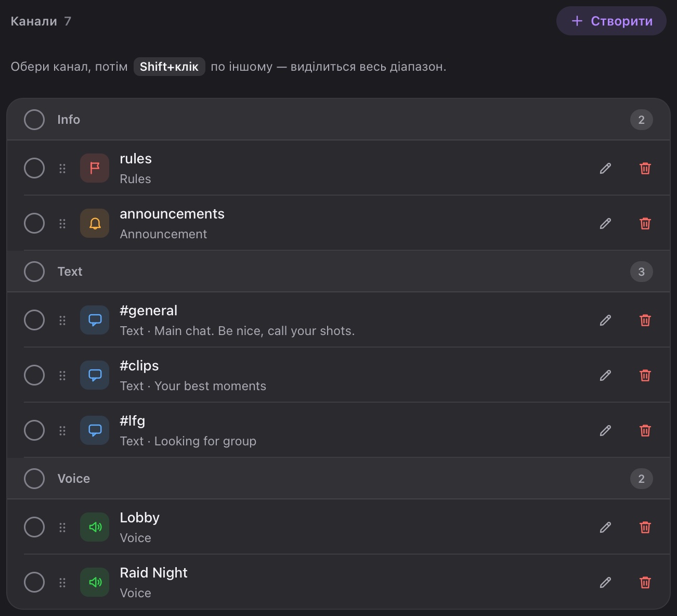Click the Text category header label
The image size is (677, 616).
pos(70,272)
